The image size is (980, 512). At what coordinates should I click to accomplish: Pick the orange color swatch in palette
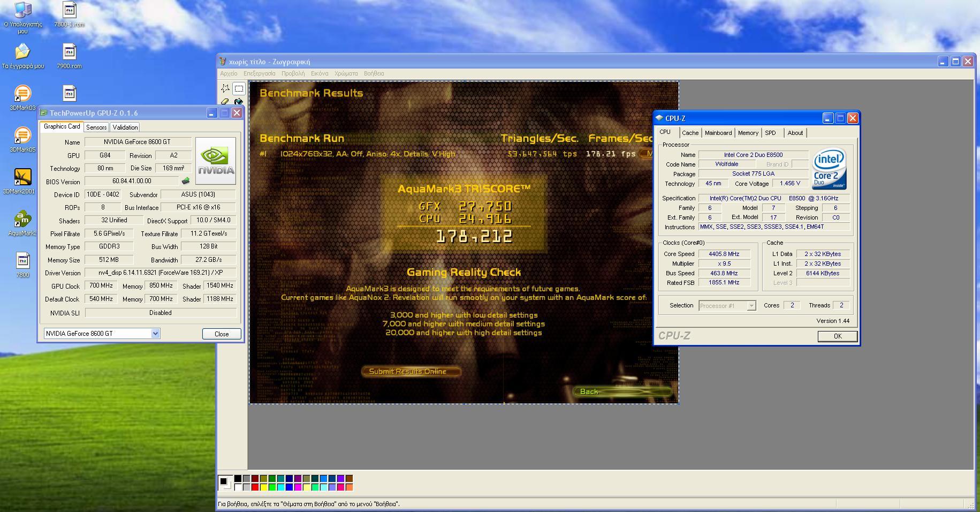click(x=350, y=487)
